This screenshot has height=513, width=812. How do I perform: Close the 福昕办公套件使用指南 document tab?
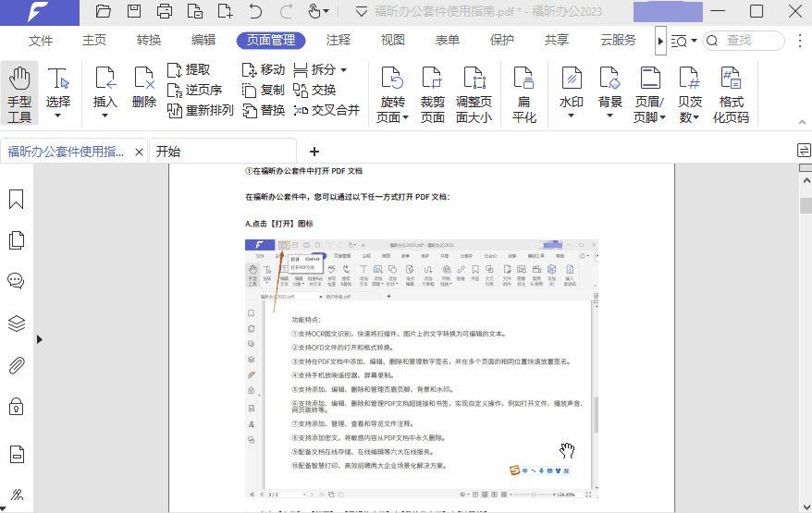point(139,152)
